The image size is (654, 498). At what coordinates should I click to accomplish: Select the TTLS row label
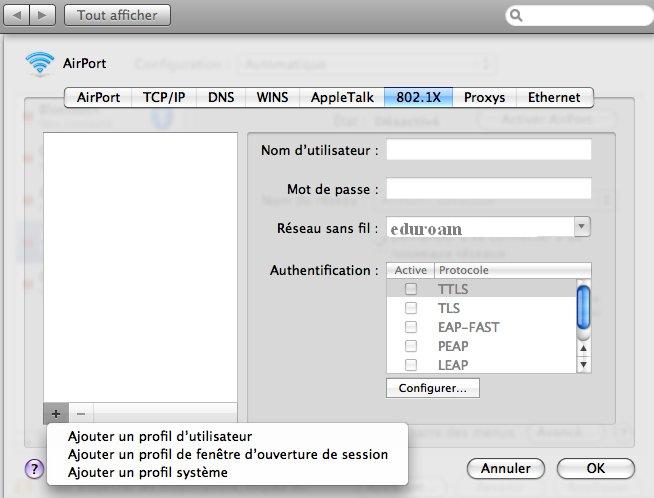coord(453,289)
